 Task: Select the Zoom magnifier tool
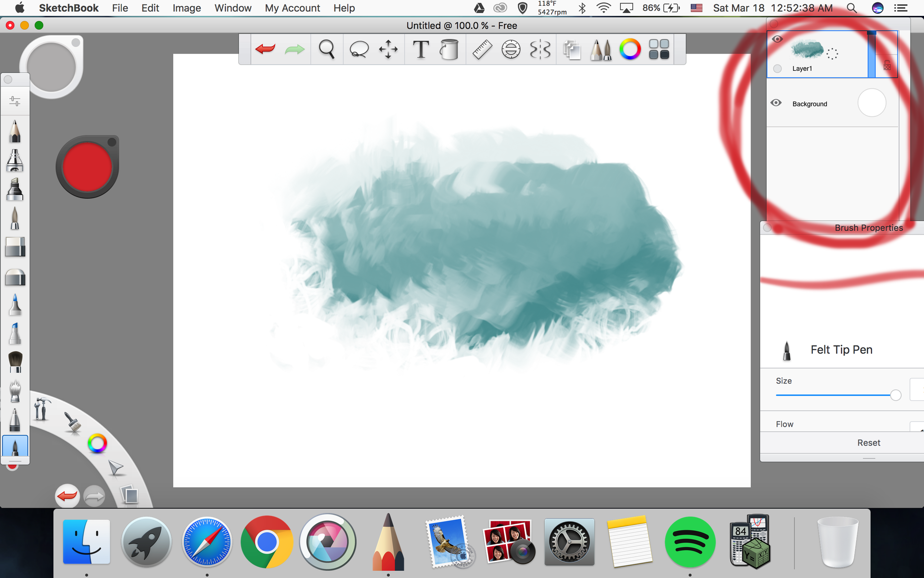point(327,49)
